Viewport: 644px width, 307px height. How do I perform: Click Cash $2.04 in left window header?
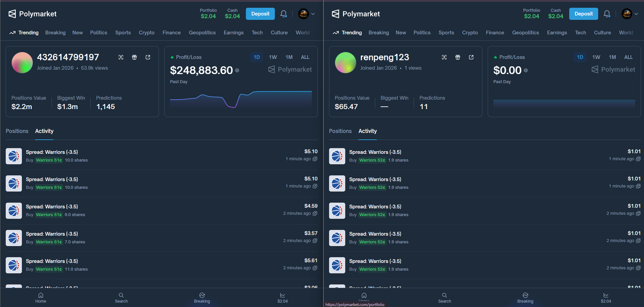(232, 14)
